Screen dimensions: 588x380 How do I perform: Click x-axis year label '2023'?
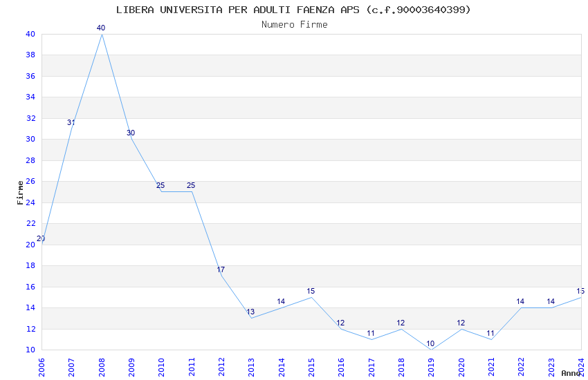[551, 367]
